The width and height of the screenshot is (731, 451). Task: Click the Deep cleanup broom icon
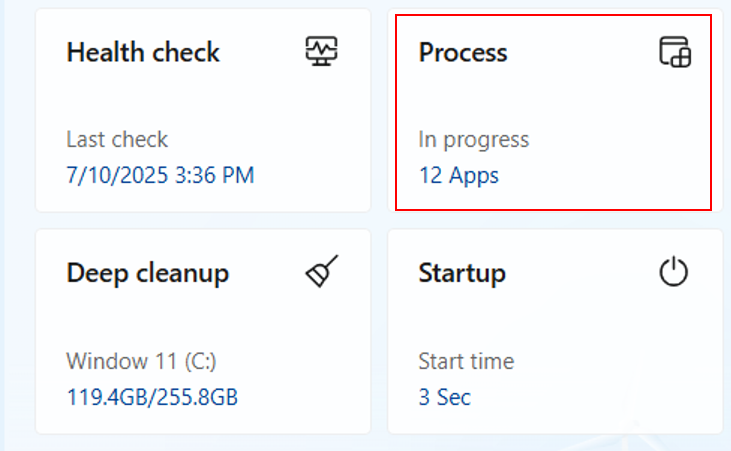tap(322, 271)
